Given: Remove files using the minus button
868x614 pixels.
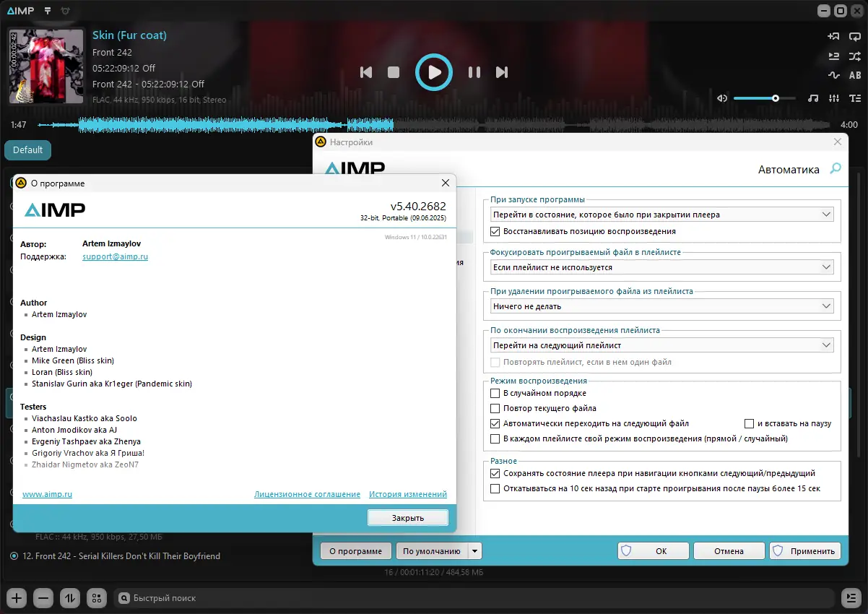Looking at the screenshot, I should tap(43, 598).
